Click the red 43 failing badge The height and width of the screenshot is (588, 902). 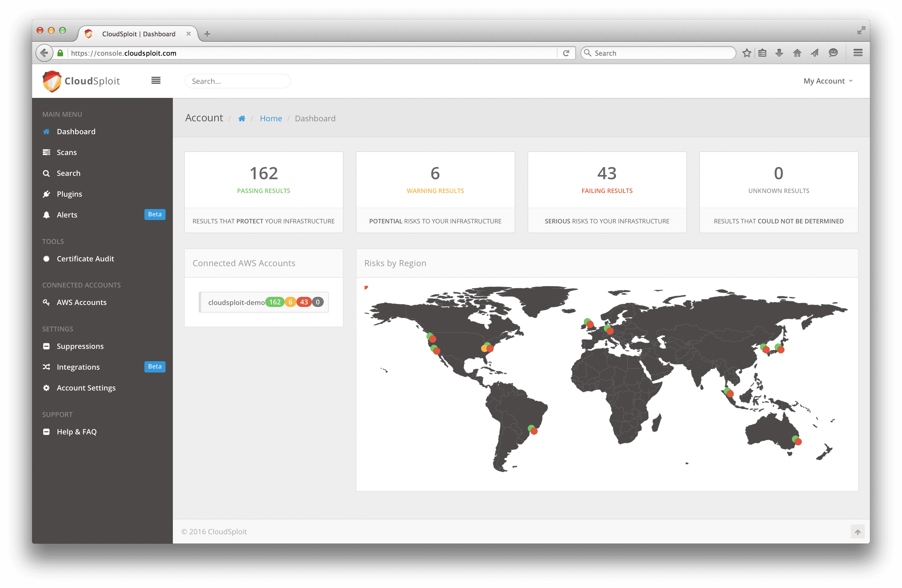304,302
